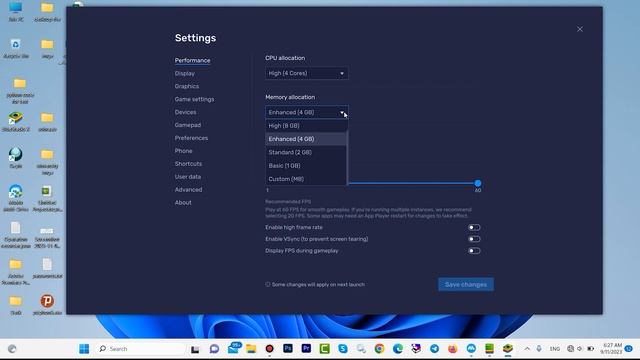Toggle Enable VSync switch
This screenshot has height=360, width=640.
click(x=474, y=239)
